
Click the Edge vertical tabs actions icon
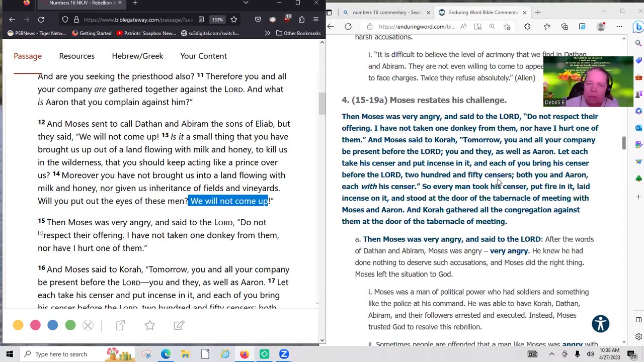329,12
